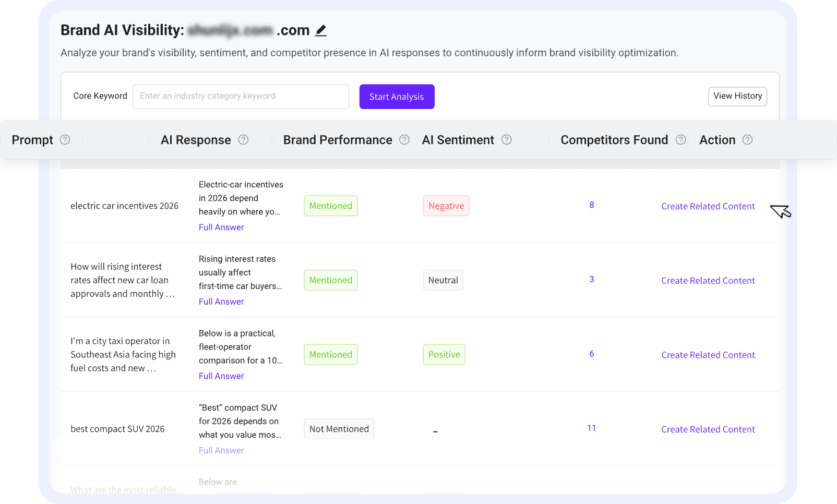View the 11 competitors for compact SUV row
The image size is (837, 504).
point(591,428)
